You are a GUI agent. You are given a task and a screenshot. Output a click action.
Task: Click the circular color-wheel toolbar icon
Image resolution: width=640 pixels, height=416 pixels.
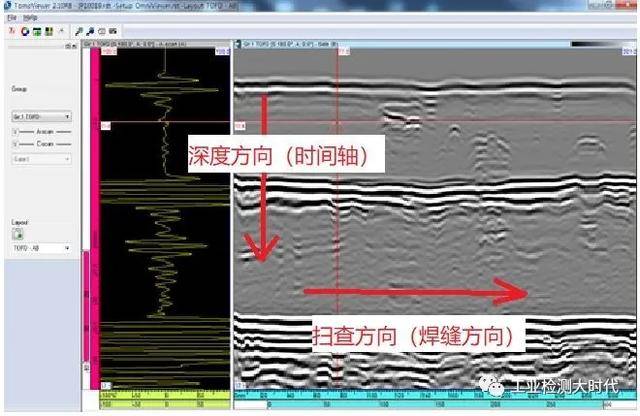click(24, 31)
